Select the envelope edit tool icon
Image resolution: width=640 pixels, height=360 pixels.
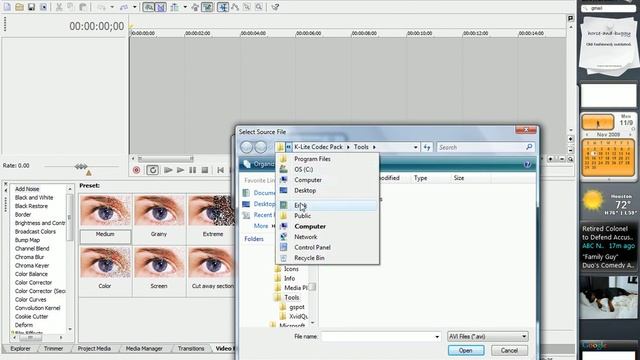(235, 7)
